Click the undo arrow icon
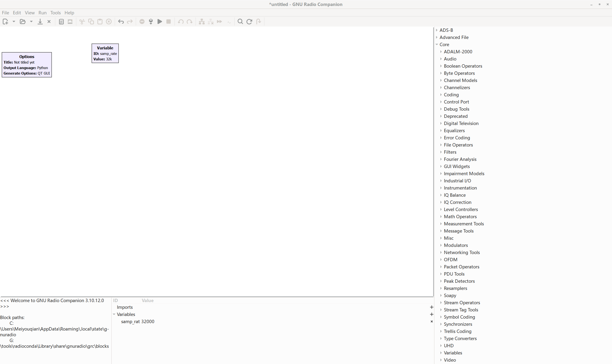The width and height of the screenshot is (612, 364). pyautogui.click(x=121, y=22)
